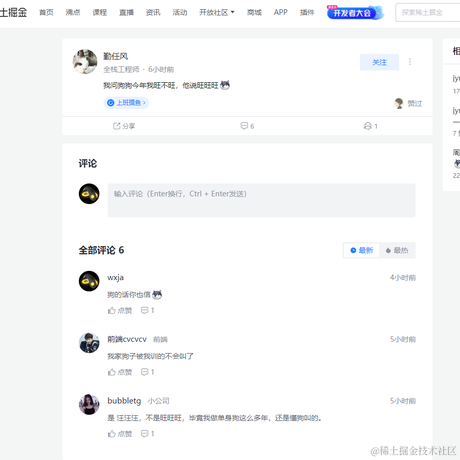This screenshot has width=460, height=460.
Task: Click the 小公司 tag beside bubbletg
Action: pyautogui.click(x=158, y=401)
